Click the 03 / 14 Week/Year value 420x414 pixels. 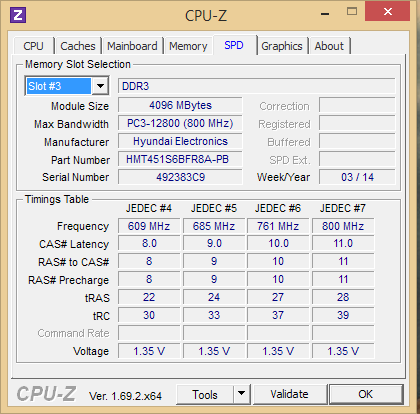click(x=357, y=177)
